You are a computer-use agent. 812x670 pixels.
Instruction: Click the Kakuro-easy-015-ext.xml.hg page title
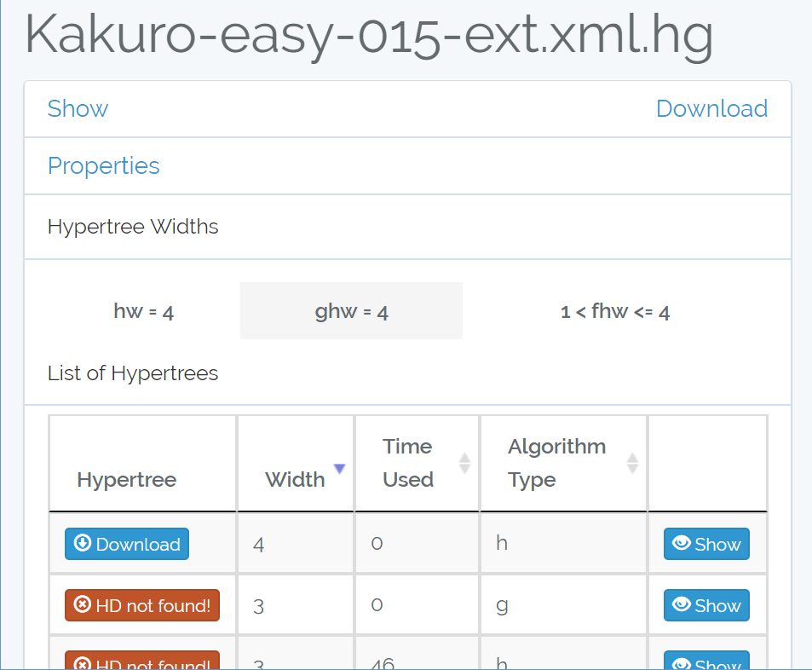368,34
